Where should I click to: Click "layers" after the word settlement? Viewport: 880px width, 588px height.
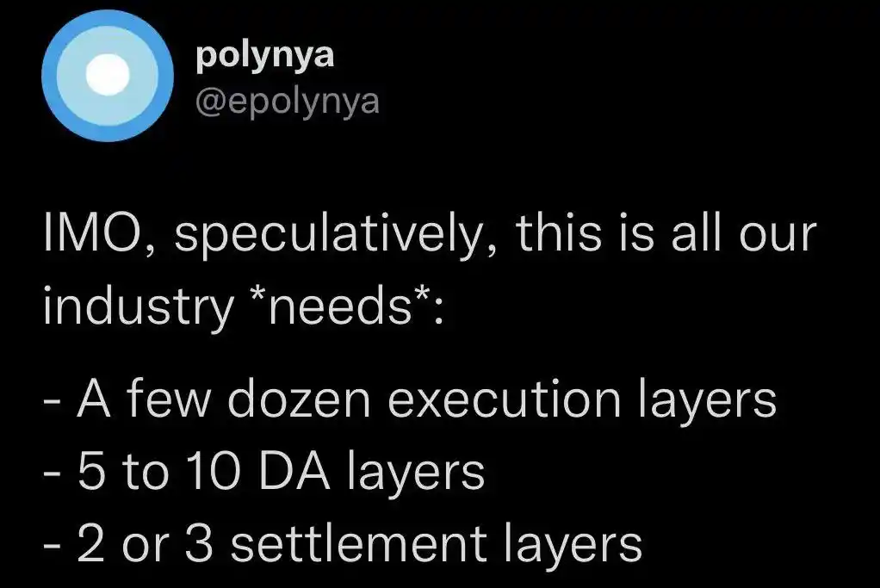(573, 544)
